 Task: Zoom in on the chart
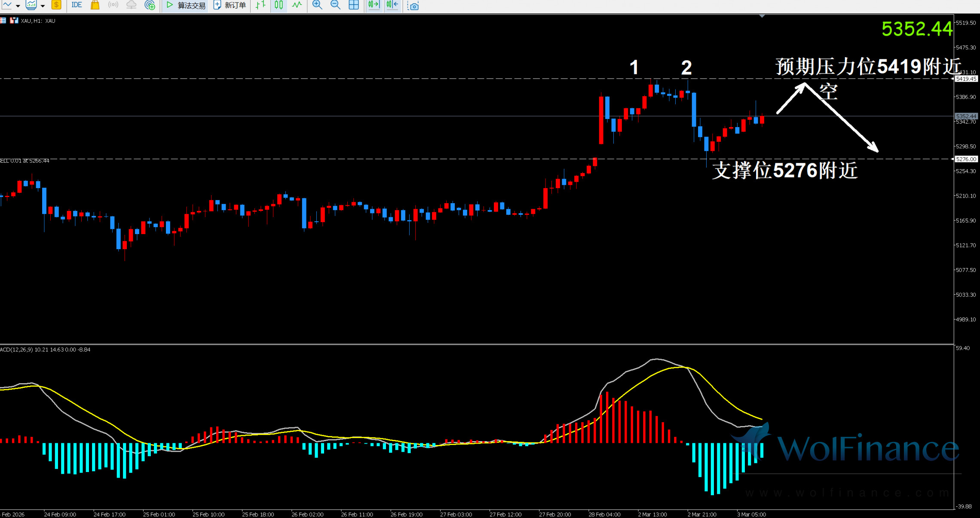click(x=317, y=5)
